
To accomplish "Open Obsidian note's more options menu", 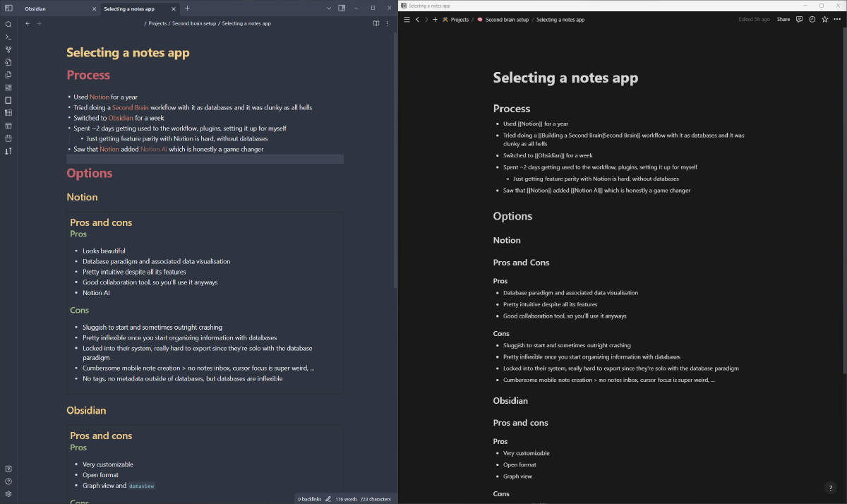I will pyautogui.click(x=387, y=23).
